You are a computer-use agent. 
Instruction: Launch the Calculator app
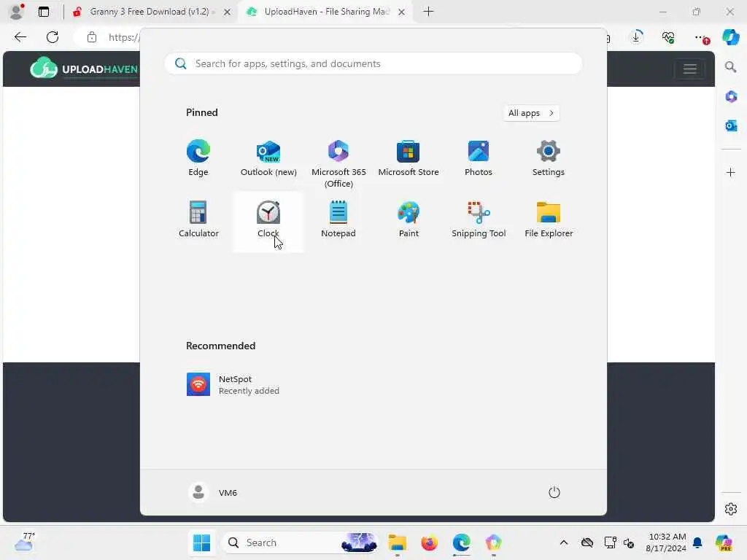pyautogui.click(x=198, y=219)
